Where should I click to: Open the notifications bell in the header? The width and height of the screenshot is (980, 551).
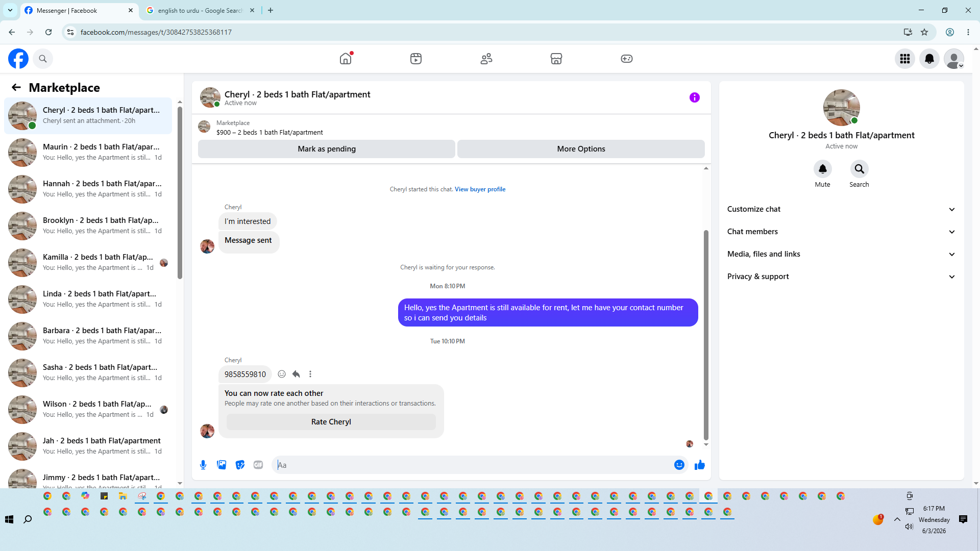929,59
